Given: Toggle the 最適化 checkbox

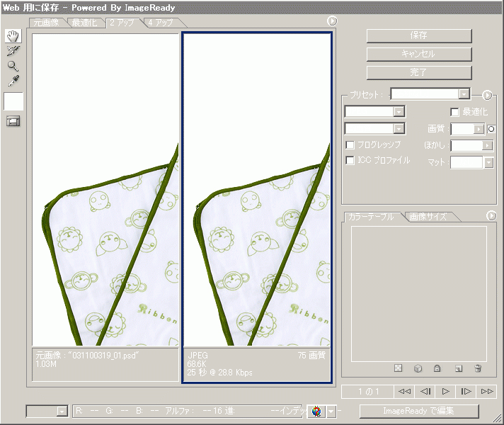Looking at the screenshot, I should coord(455,112).
